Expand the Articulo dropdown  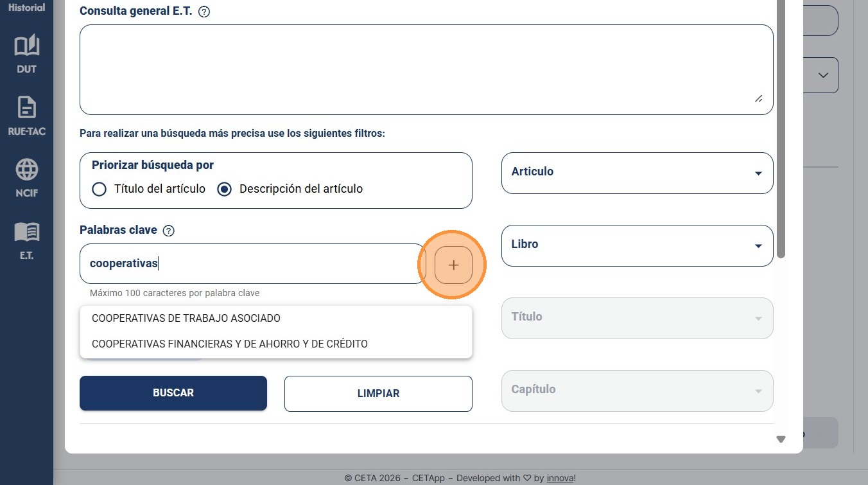(x=637, y=173)
